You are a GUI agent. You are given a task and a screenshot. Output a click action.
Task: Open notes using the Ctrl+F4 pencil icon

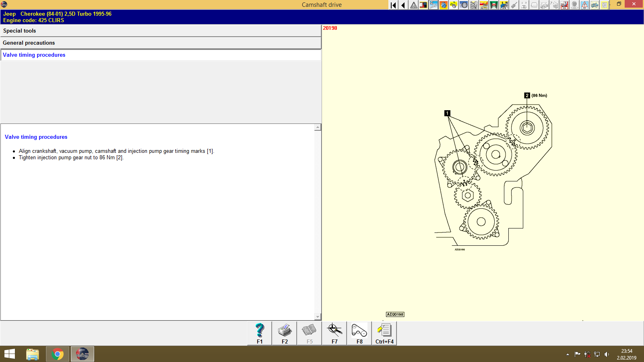pos(384,333)
